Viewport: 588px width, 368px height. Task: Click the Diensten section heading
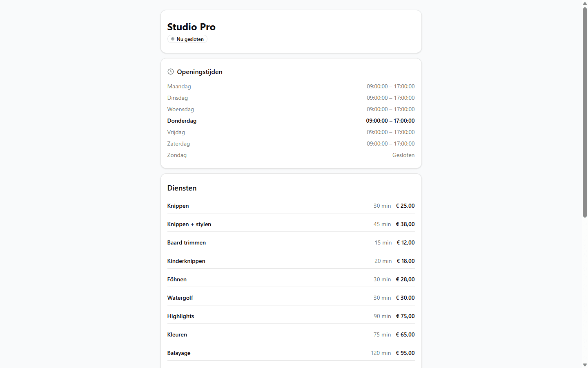click(182, 188)
